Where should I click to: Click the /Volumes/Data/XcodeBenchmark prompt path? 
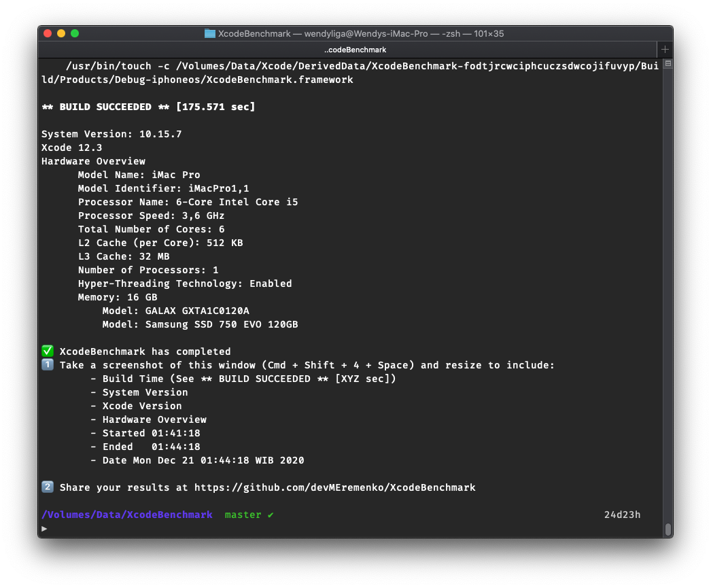click(127, 515)
